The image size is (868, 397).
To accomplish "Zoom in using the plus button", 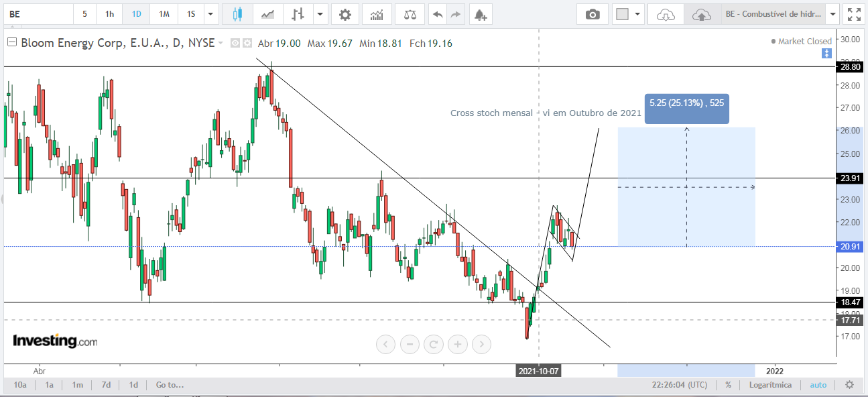I will click(458, 345).
